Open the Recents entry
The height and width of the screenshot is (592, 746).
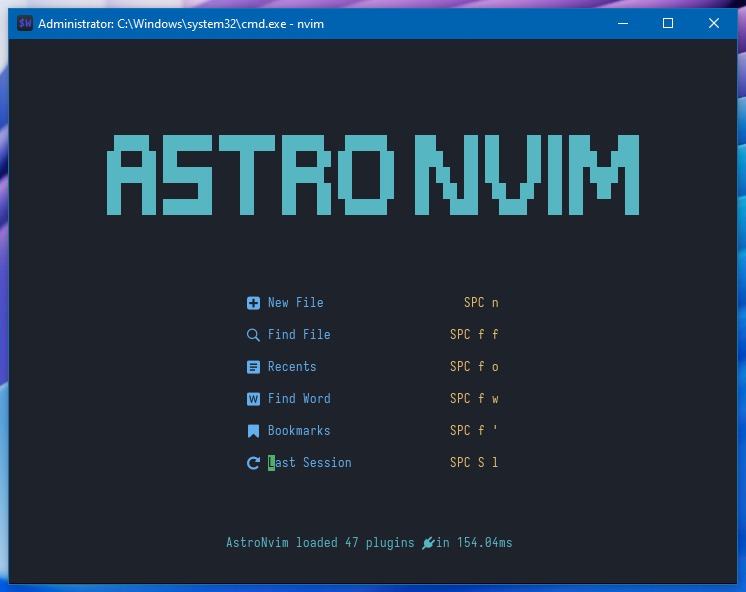pos(372,366)
